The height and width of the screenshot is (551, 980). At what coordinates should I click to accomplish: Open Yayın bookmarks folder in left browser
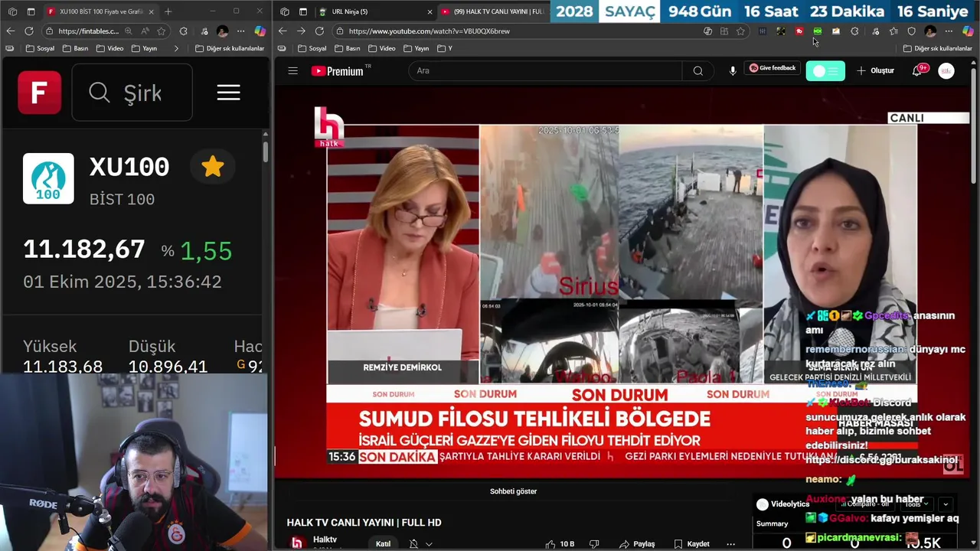(145, 48)
